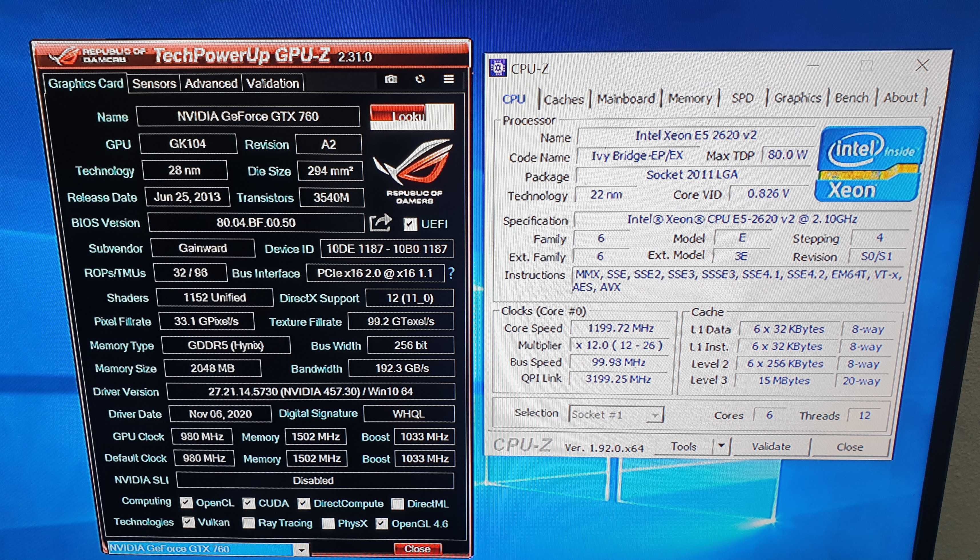Open the GPU-Z hamburger menu
The height and width of the screenshot is (560, 980).
(x=449, y=79)
